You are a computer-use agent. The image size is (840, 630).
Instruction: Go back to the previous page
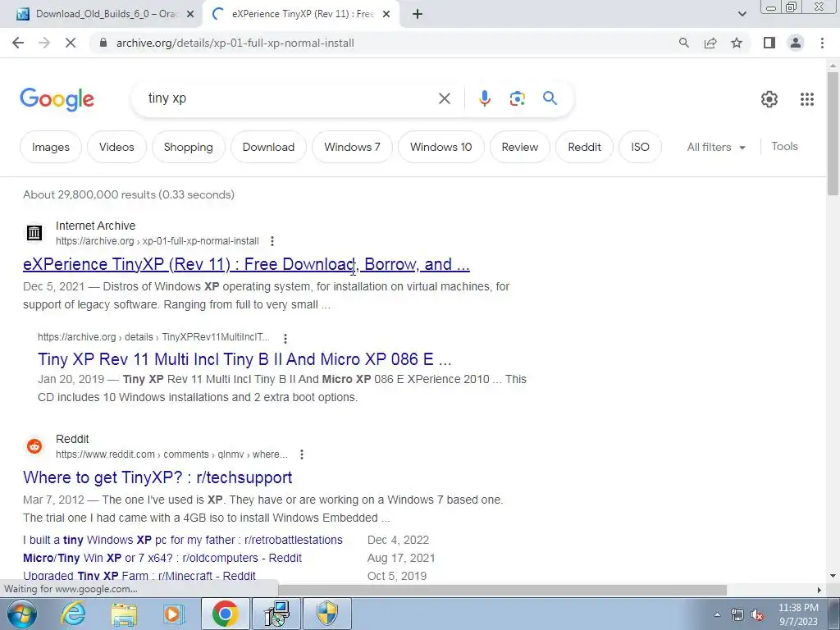18,43
